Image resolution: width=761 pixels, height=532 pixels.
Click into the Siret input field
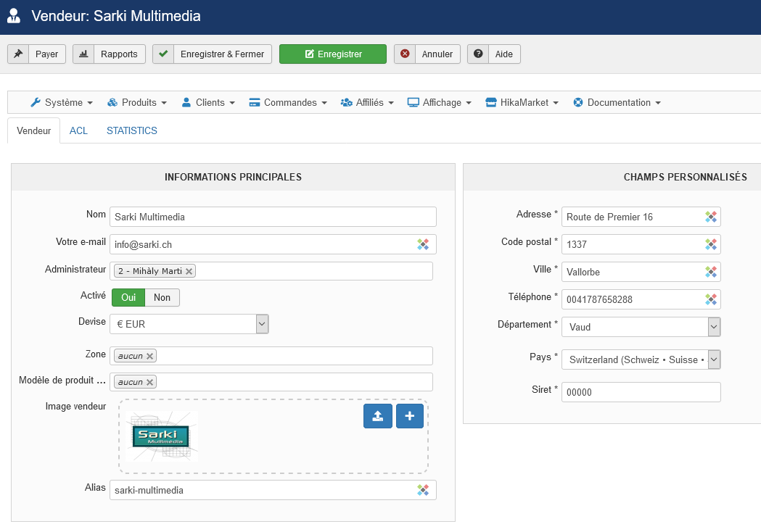641,392
